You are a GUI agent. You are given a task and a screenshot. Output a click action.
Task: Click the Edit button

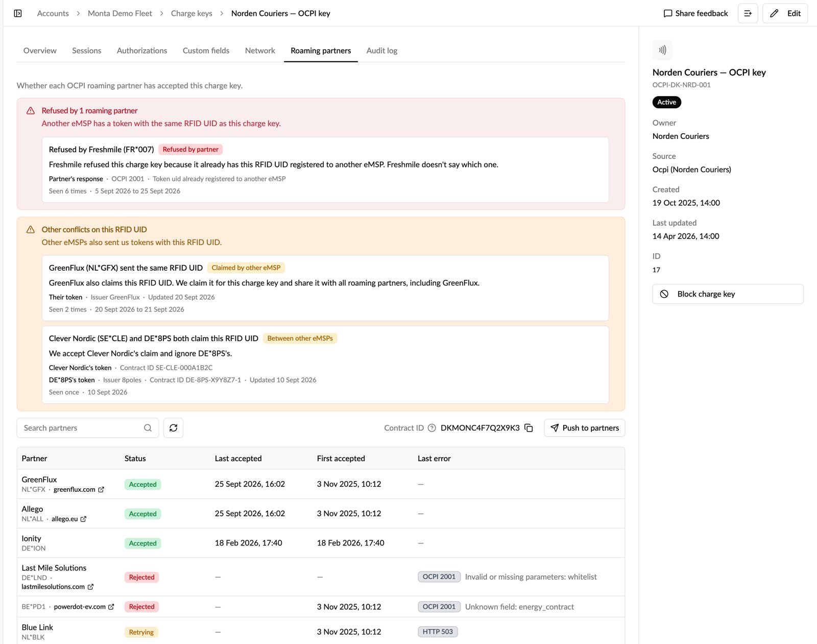[x=785, y=13]
